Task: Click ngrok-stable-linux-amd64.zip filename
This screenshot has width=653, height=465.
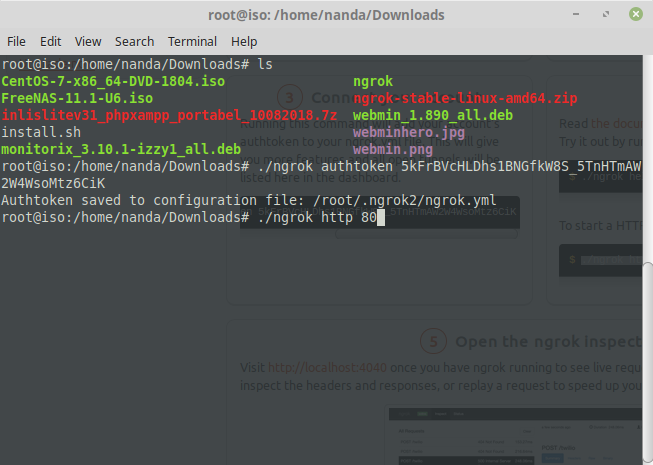Action: [x=465, y=98]
